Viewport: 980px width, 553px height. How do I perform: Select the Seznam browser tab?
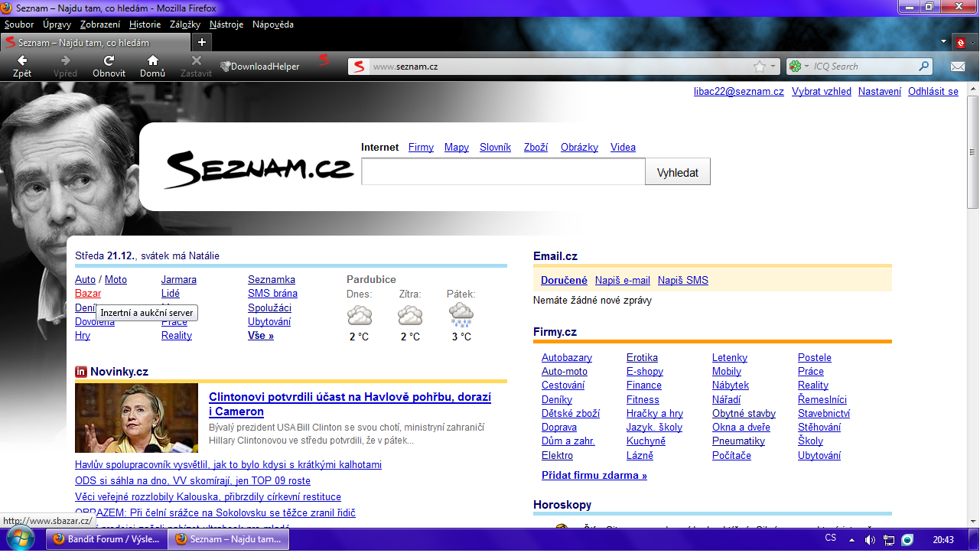pos(95,42)
